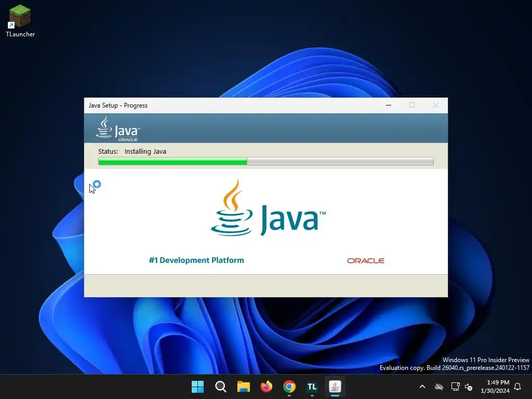Switch to TLauncher in the taskbar
Image resolution: width=532 pixels, height=399 pixels.
click(312, 387)
